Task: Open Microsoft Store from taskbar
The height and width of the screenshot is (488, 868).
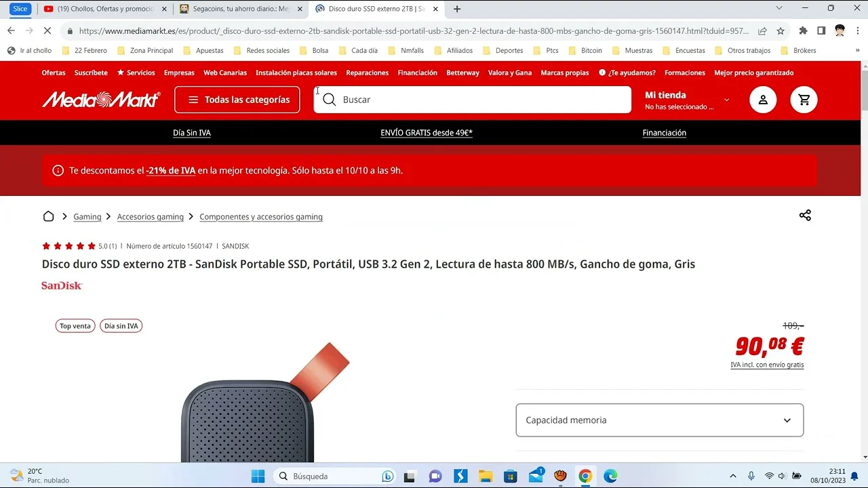Action: pos(511,476)
